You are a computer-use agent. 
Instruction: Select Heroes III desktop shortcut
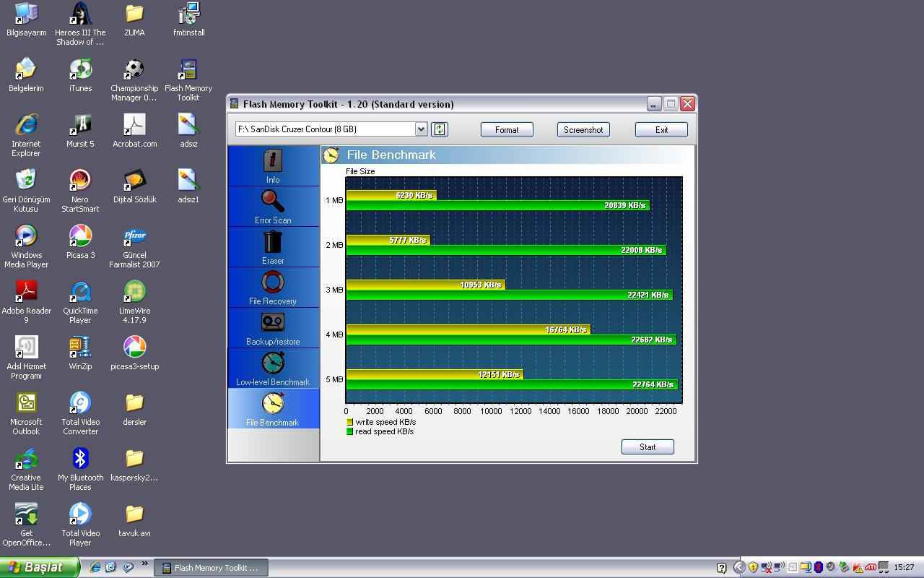tap(80, 24)
